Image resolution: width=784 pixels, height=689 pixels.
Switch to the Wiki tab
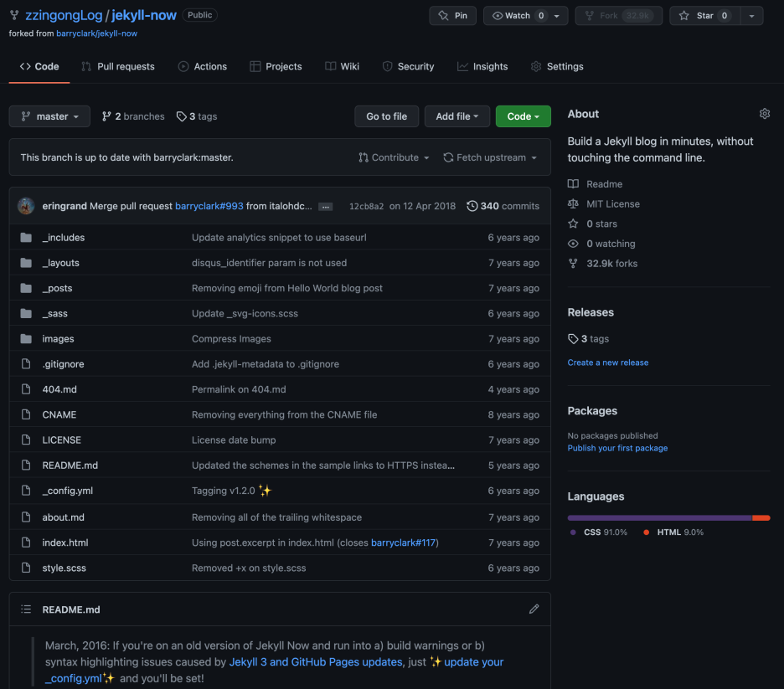(342, 66)
